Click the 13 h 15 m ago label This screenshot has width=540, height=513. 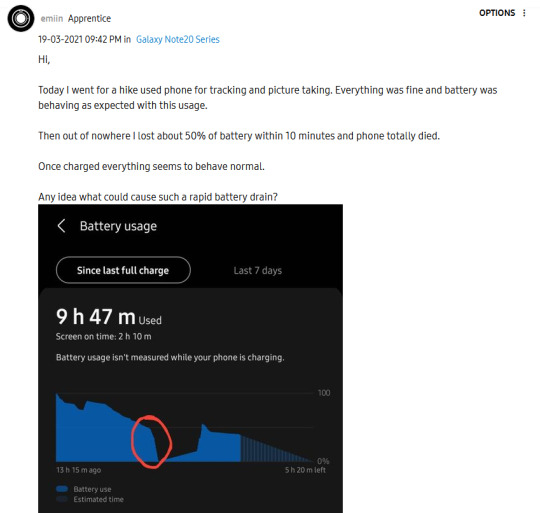[79, 470]
